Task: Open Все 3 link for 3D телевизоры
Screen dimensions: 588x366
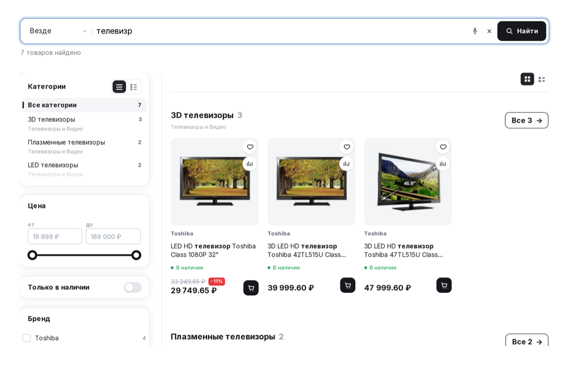Action: (527, 120)
